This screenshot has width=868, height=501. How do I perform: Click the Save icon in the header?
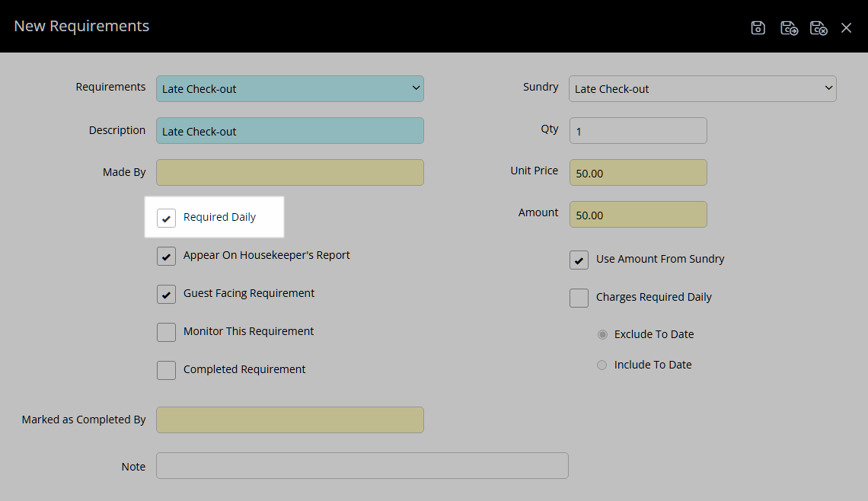coord(758,27)
